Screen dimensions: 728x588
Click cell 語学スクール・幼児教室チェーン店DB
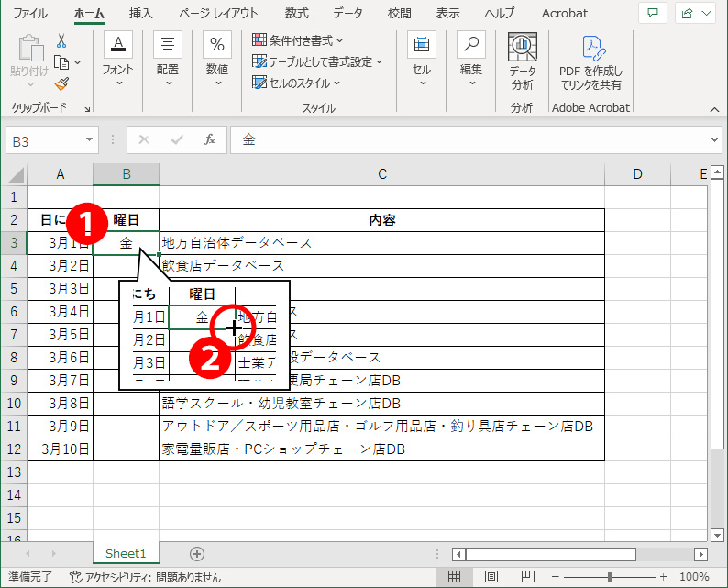pos(381,403)
